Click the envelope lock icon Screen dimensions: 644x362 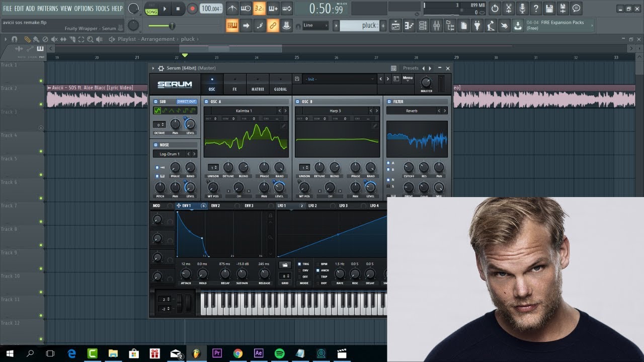pos(270,216)
